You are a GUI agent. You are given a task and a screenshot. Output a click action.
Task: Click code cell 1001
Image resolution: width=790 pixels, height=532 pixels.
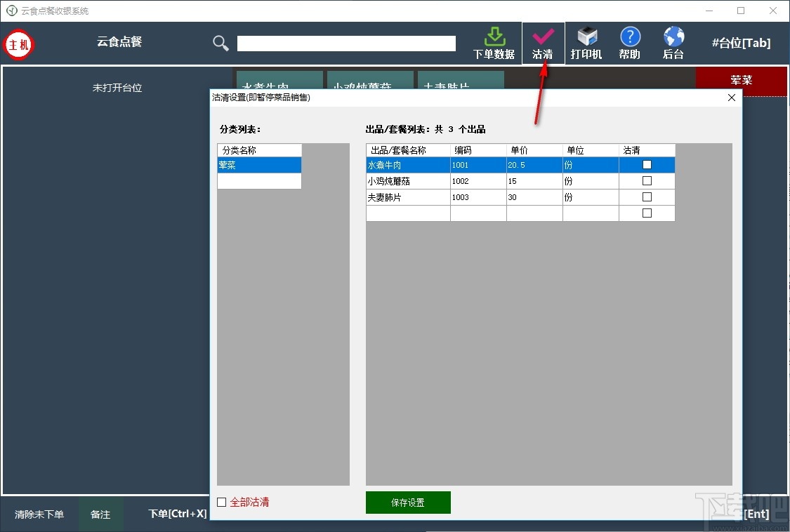tap(478, 165)
